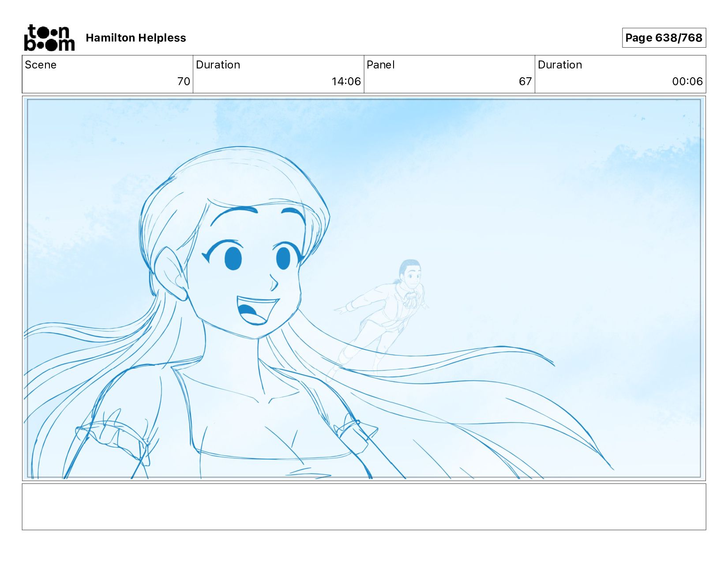Click the 'Page 638/768' page indicator
The width and height of the screenshot is (728, 563).
(664, 38)
